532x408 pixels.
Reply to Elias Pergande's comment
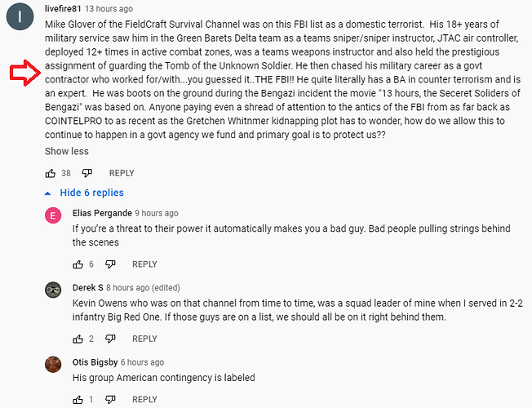click(x=144, y=264)
